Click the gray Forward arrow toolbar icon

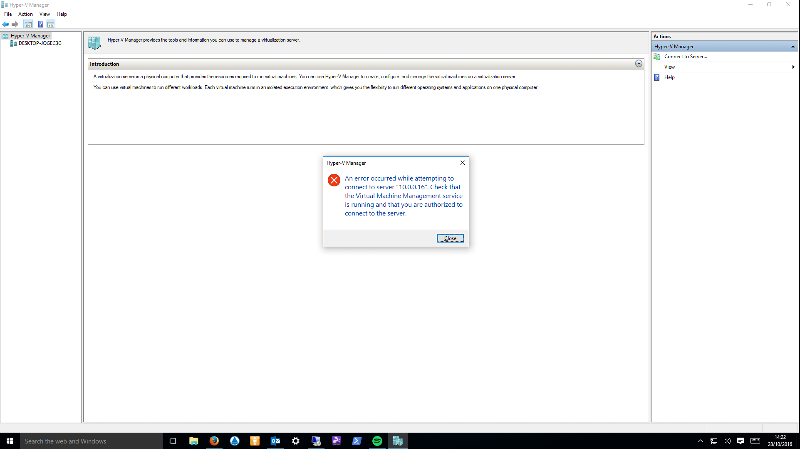pos(15,24)
